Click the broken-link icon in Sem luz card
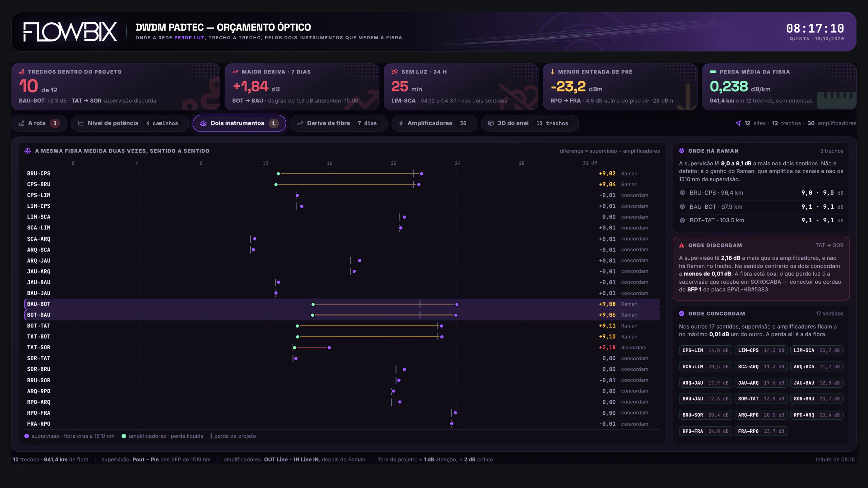 coord(394,72)
